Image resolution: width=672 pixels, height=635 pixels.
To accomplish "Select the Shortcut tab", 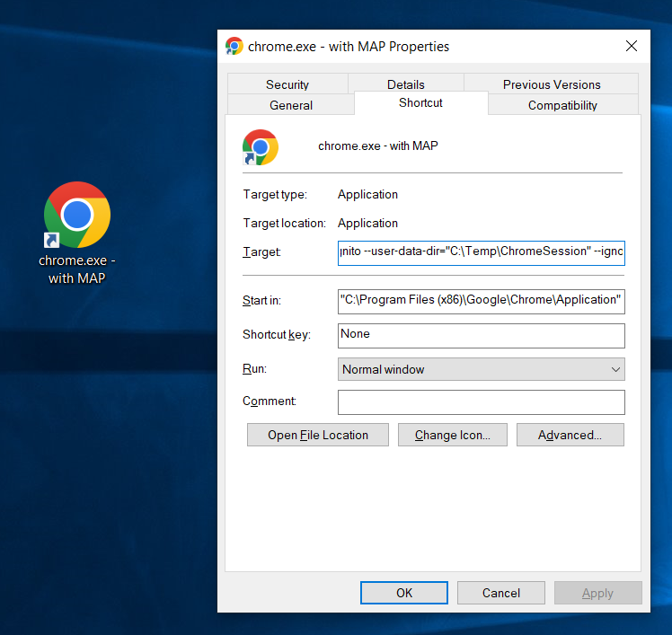I will click(x=420, y=103).
